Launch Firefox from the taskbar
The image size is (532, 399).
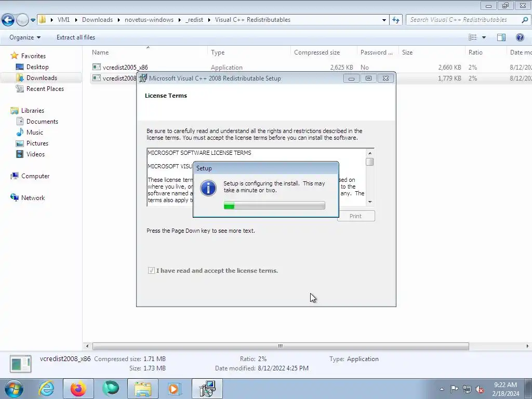[78, 389]
